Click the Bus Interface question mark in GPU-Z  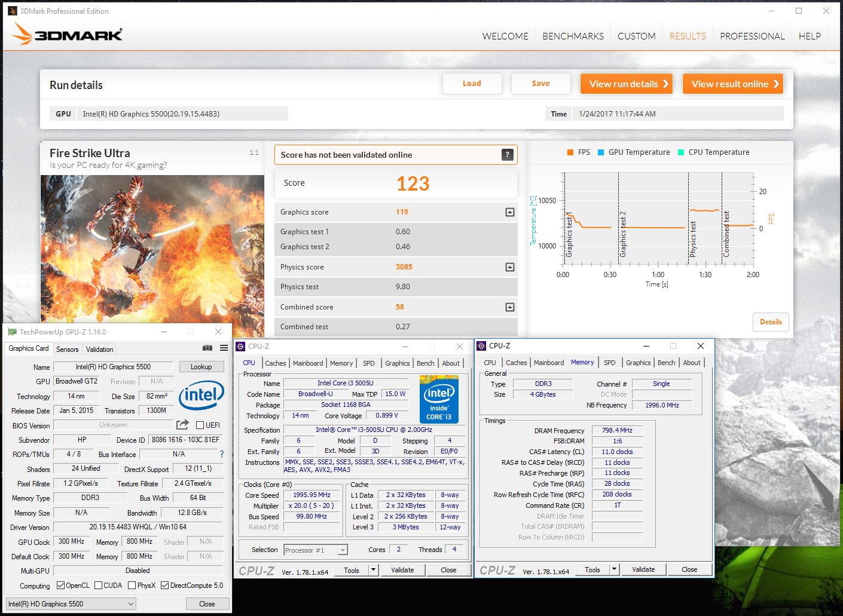[x=222, y=454]
